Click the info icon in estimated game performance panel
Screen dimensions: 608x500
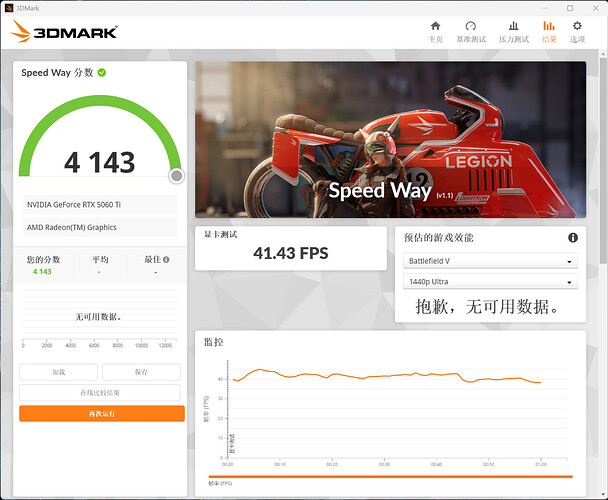573,237
